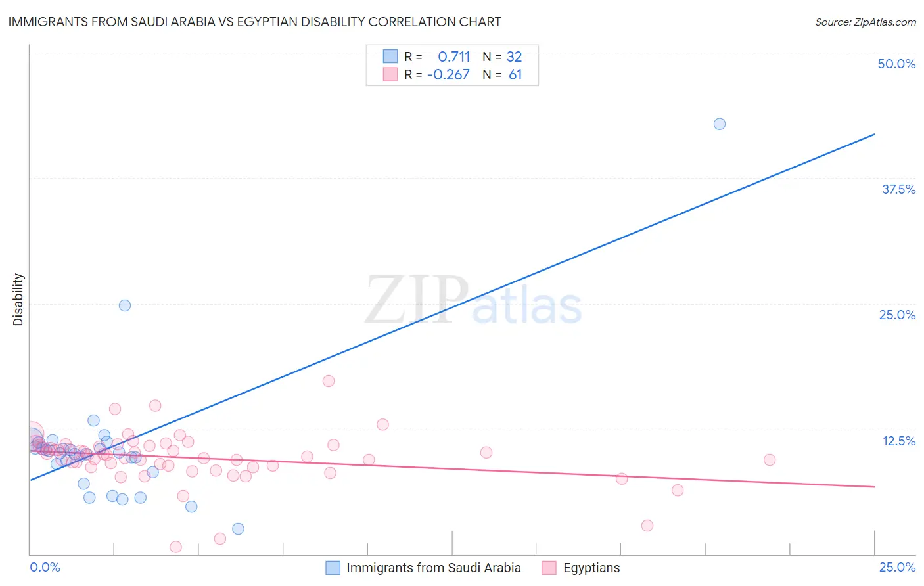Open the Source: ZipAtlas.com link
The image size is (924, 586).
pyautogui.click(x=866, y=22)
